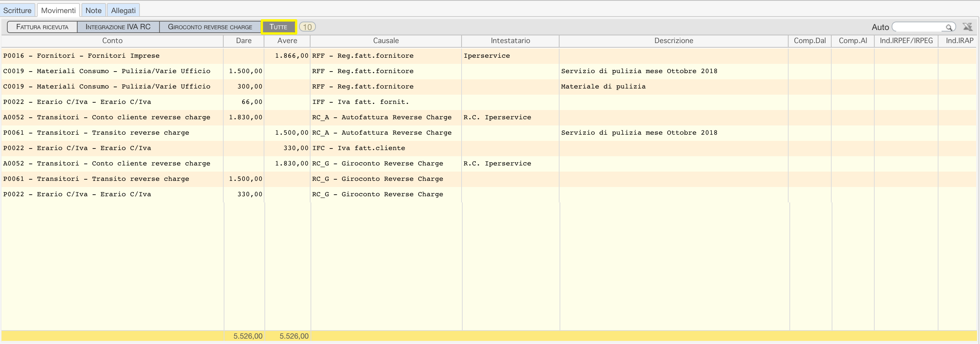Click the Dare value 330,00 in the last row
Screen dimensions: 980x344
click(250, 194)
